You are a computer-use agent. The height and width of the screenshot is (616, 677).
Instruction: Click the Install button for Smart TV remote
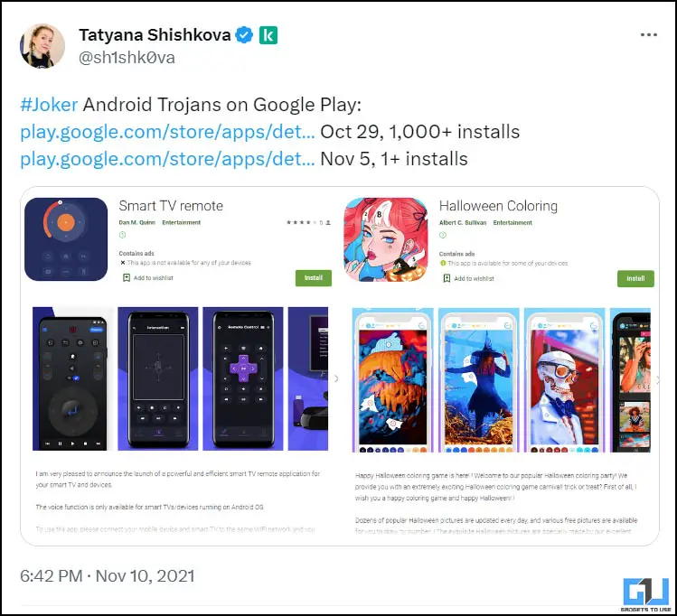[x=314, y=278]
